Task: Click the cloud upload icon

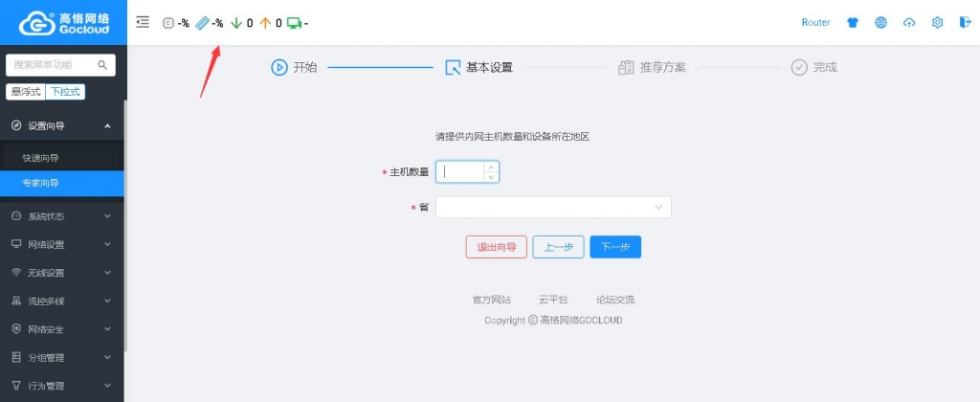Action: (909, 22)
